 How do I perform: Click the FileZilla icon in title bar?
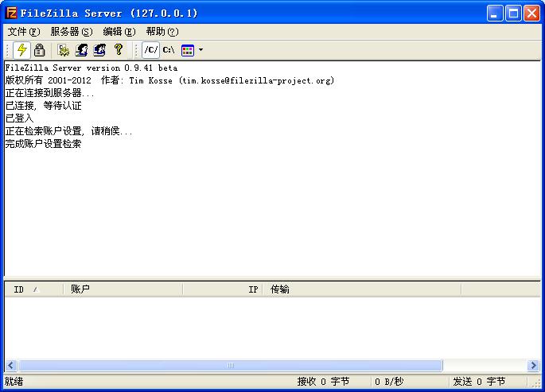click(11, 14)
